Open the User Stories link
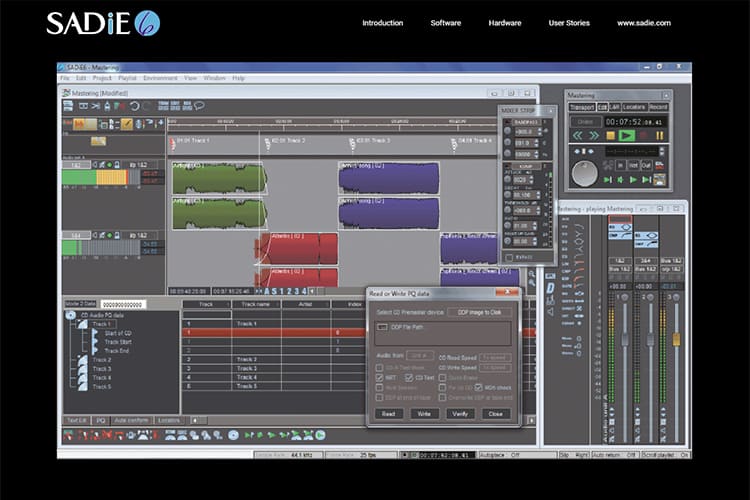Screen dimensions: 750x500 [x=569, y=23]
